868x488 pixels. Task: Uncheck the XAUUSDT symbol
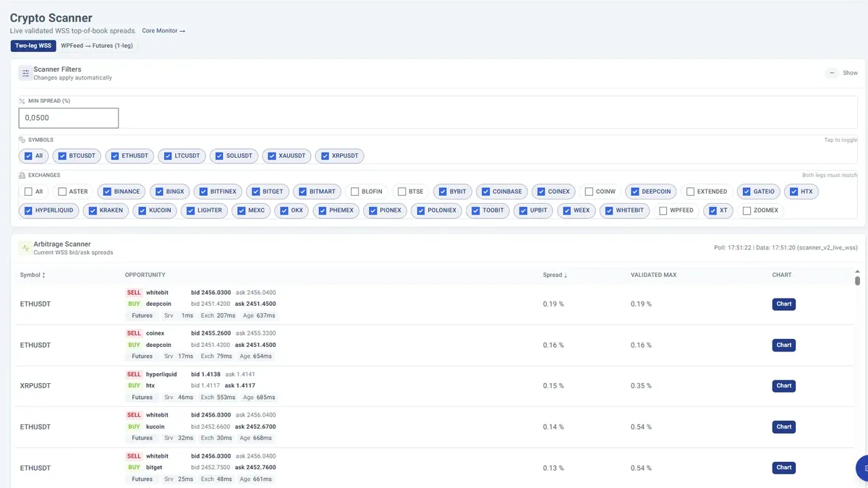coord(271,155)
